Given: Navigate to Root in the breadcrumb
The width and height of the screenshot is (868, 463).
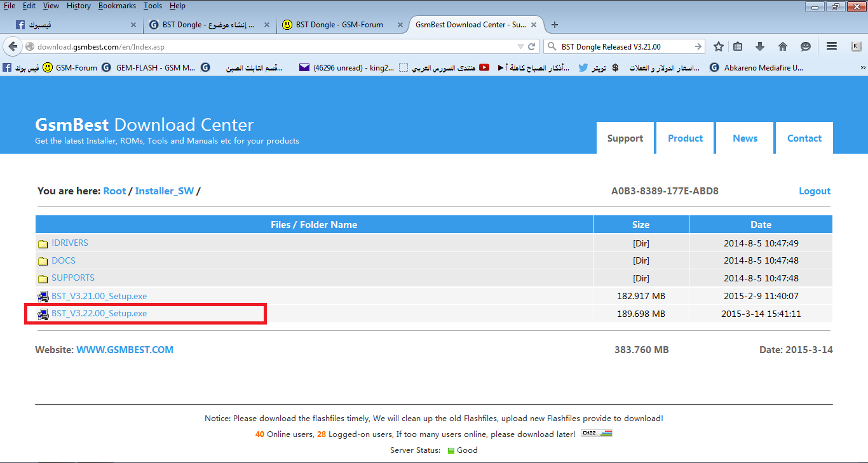Looking at the screenshot, I should point(114,191).
